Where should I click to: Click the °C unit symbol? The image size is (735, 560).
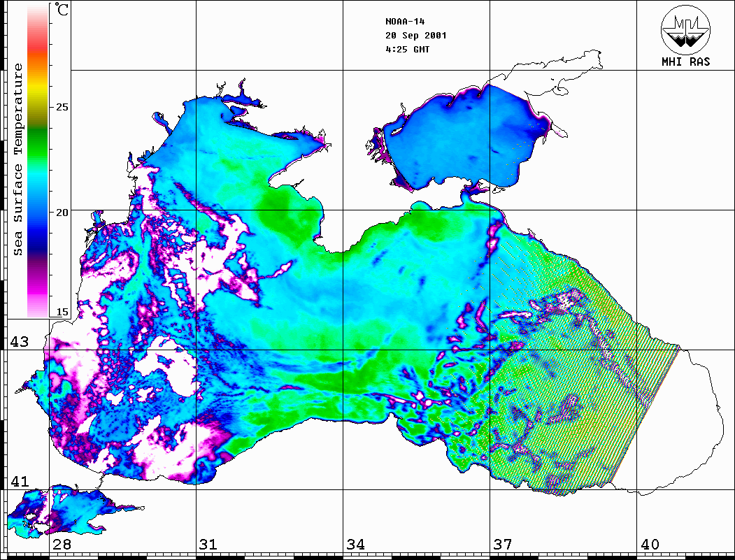pos(63,11)
